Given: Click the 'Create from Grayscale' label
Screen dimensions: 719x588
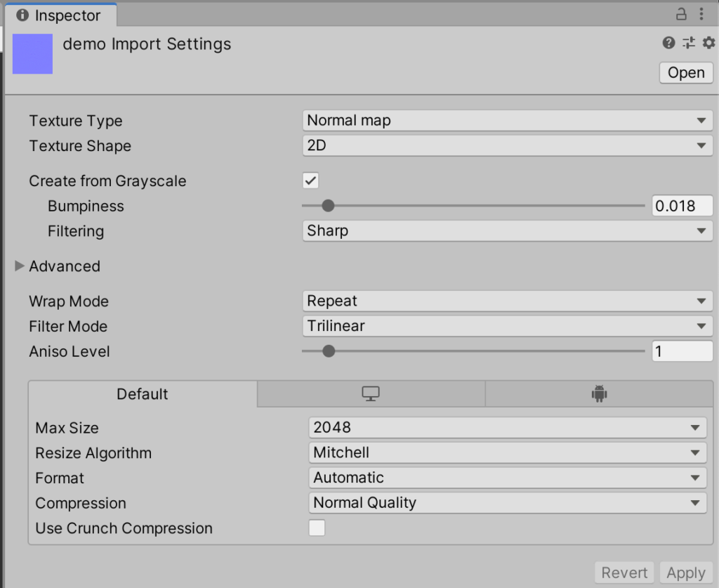Looking at the screenshot, I should [x=107, y=181].
